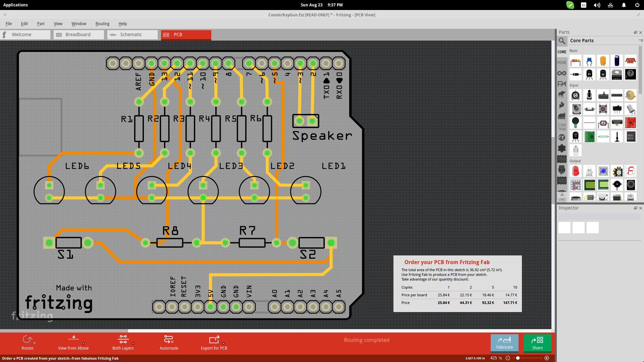
Task: Click the Rotate tool
Action: [28, 340]
